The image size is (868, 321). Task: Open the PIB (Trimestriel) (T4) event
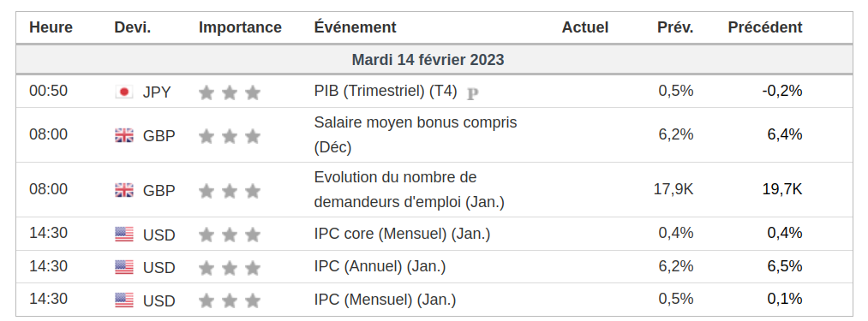386,92
